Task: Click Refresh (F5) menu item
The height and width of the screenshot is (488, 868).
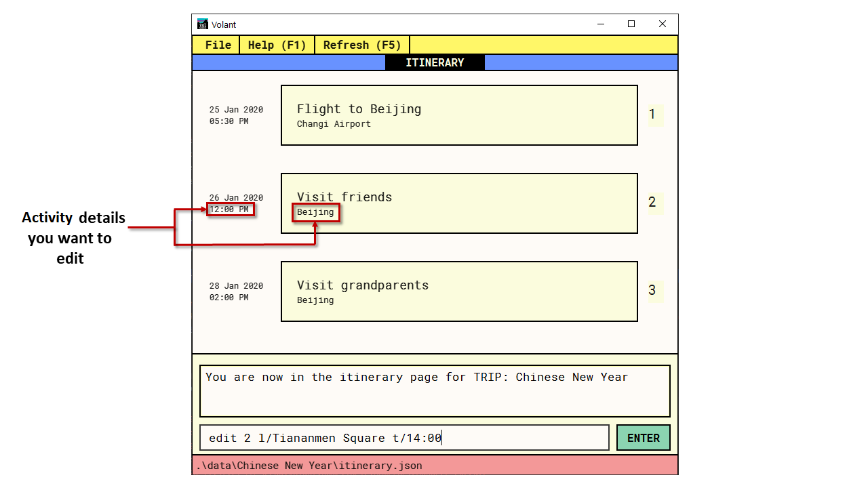Action: click(x=362, y=45)
